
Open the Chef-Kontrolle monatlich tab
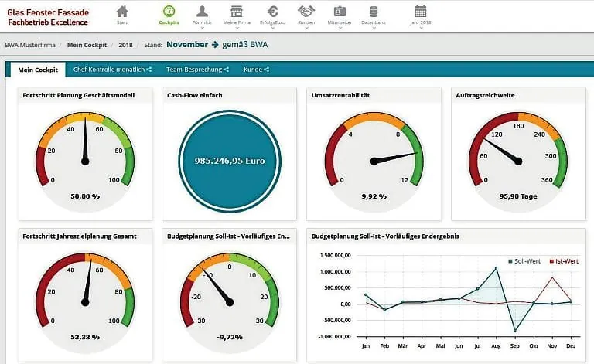(x=111, y=70)
